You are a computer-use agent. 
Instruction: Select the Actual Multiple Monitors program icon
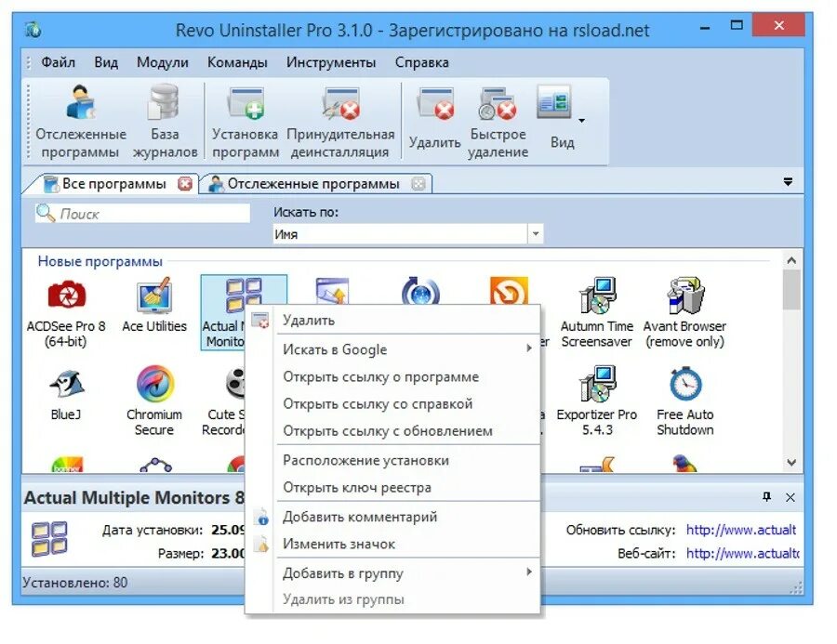pyautogui.click(x=244, y=295)
